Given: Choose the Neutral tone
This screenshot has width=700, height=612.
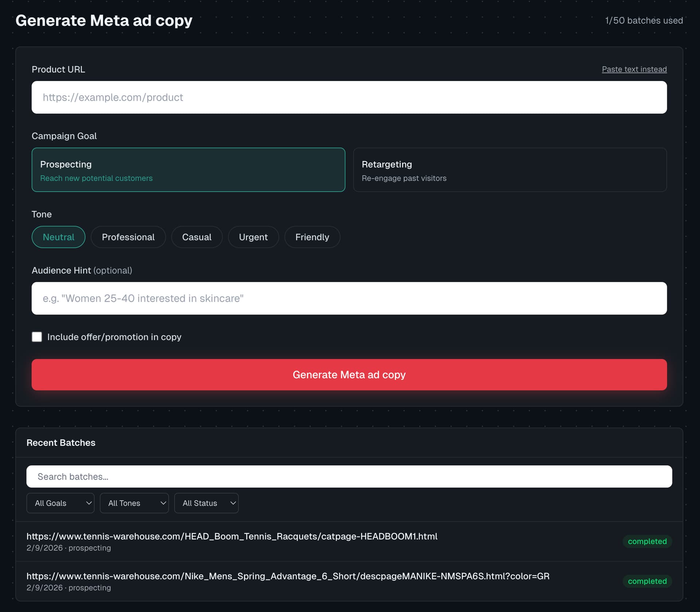Looking at the screenshot, I should (58, 237).
